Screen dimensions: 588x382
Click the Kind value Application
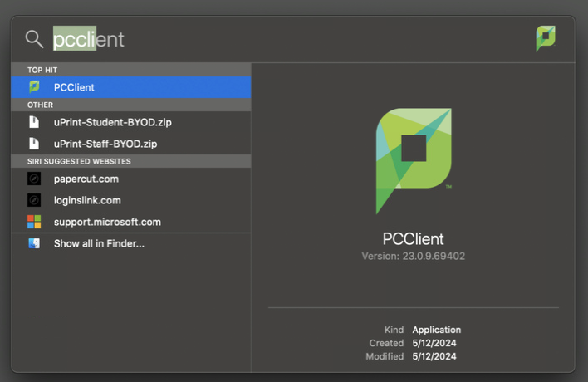click(437, 330)
